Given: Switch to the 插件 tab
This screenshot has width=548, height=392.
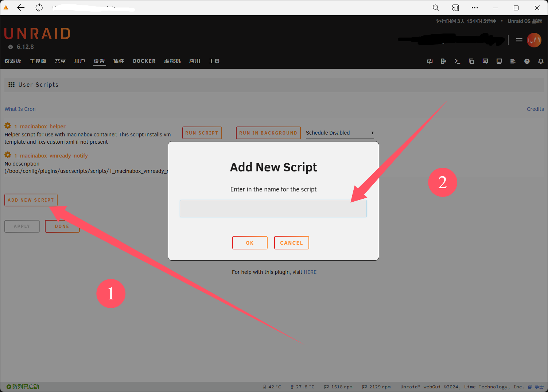Looking at the screenshot, I should 118,61.
